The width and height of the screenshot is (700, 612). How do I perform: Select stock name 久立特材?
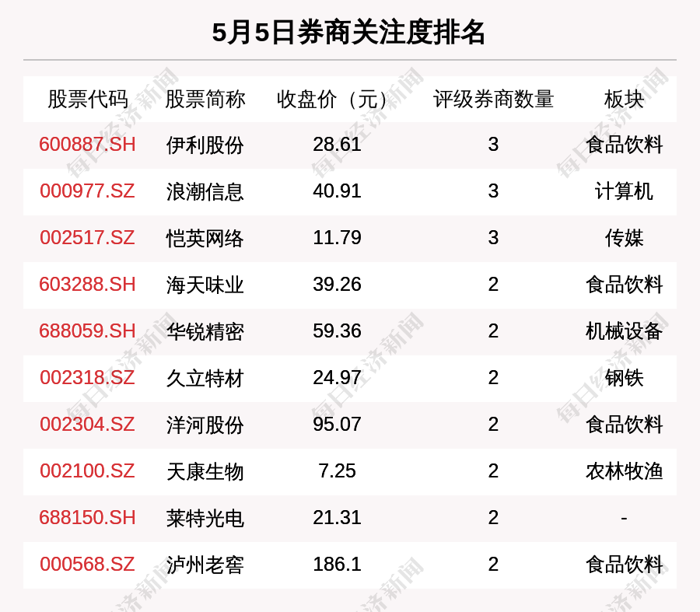(205, 379)
